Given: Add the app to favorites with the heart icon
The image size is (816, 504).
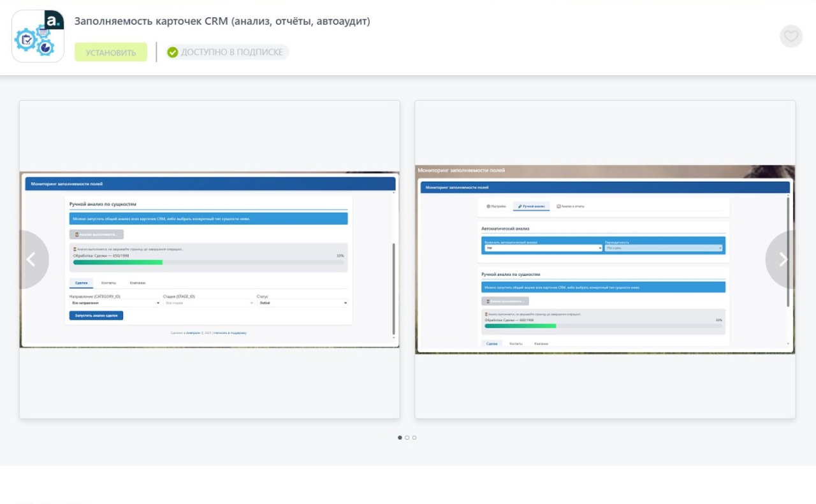Looking at the screenshot, I should coord(790,36).
